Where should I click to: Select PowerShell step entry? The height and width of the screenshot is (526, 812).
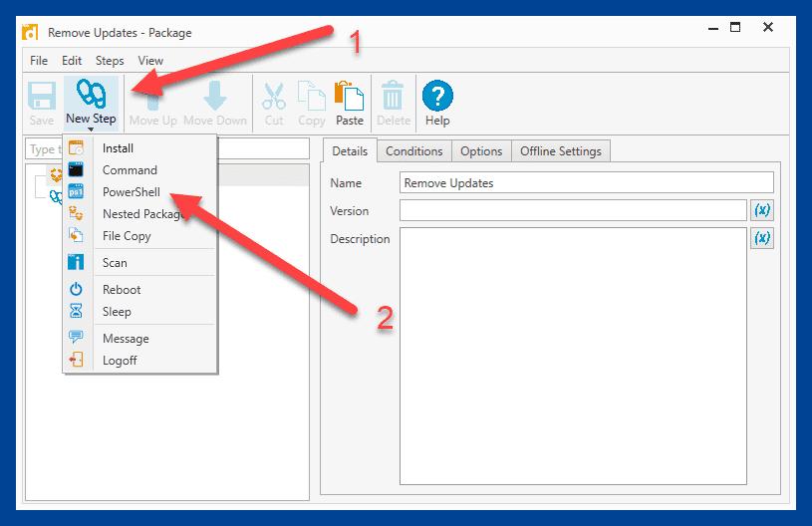pyautogui.click(x=139, y=191)
